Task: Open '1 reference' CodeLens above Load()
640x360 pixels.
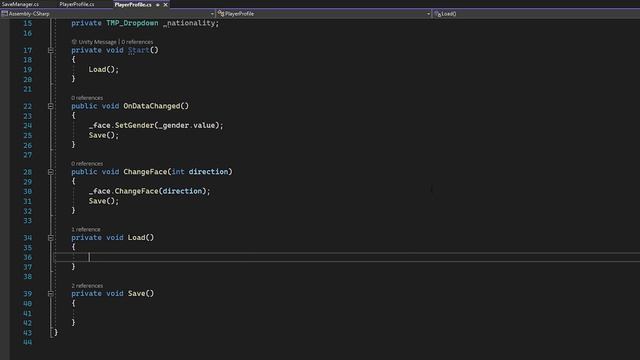Action: (x=86, y=229)
